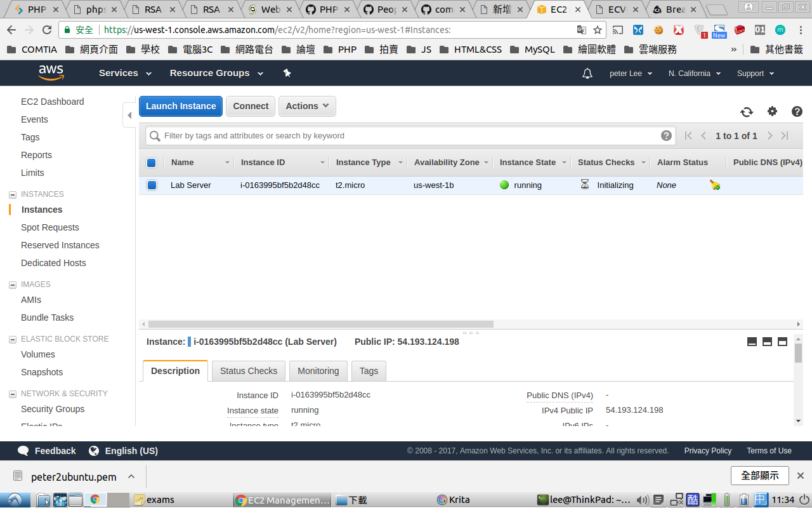Click the refresh instances icon
The image size is (812, 508).
coord(747,112)
